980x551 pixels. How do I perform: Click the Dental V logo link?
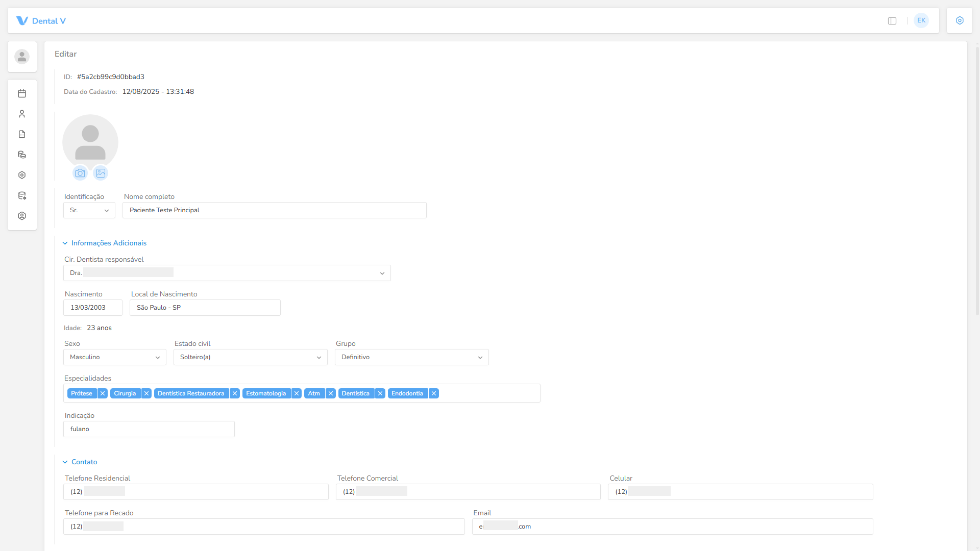tap(41, 21)
